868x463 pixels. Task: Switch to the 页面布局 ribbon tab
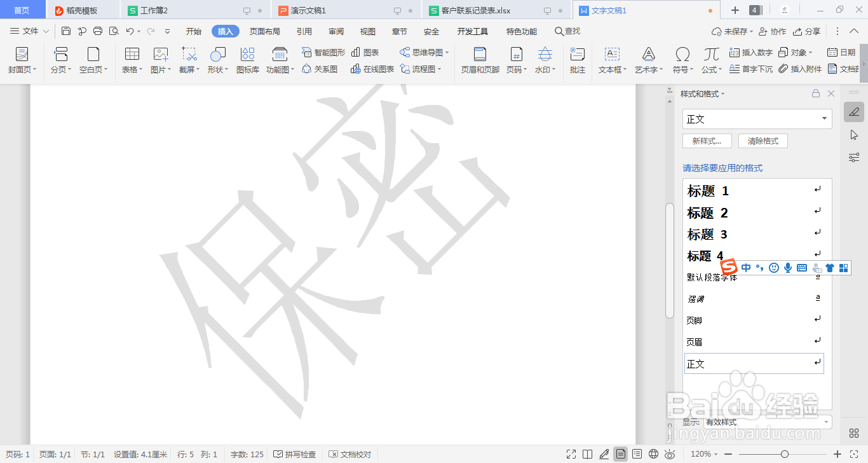tap(265, 31)
